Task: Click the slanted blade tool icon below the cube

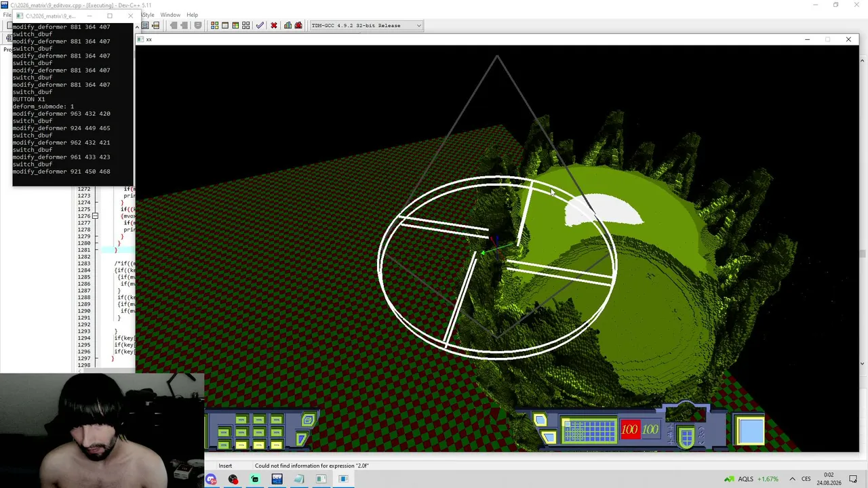Action: (302, 439)
